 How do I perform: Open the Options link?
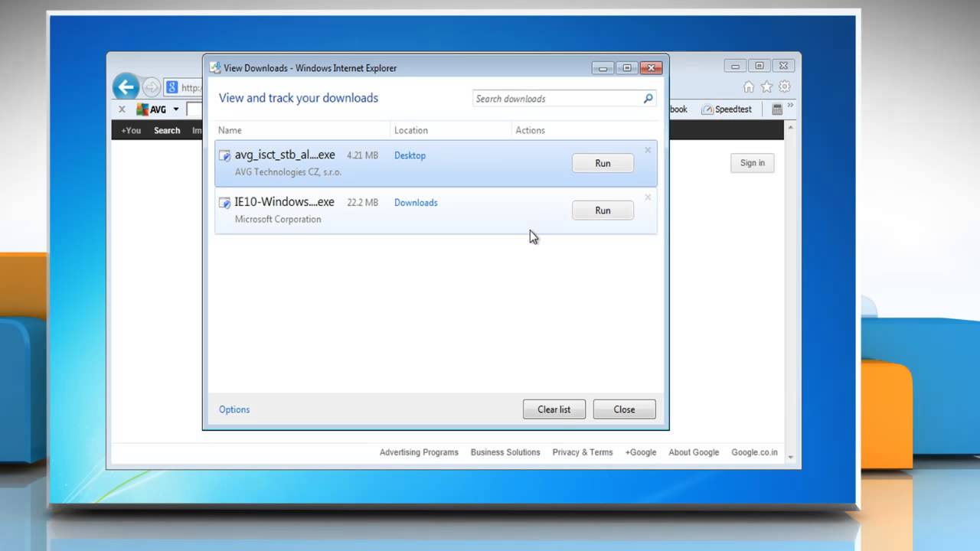[x=234, y=409]
